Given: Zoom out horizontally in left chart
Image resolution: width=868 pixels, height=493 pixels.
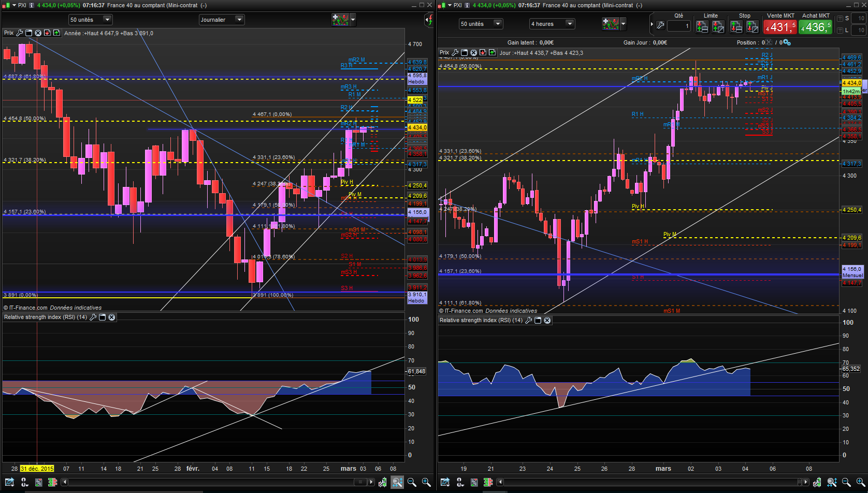Looking at the screenshot, I should click(412, 482).
